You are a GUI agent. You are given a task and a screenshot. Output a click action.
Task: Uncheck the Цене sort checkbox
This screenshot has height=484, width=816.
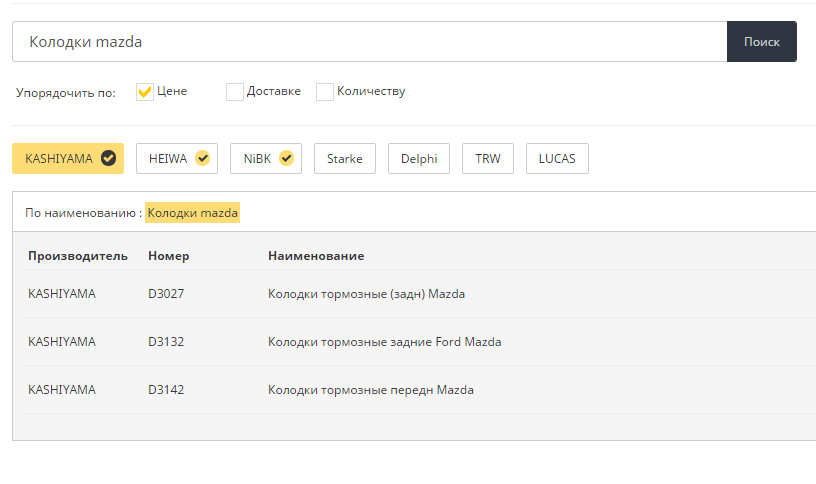click(x=145, y=92)
